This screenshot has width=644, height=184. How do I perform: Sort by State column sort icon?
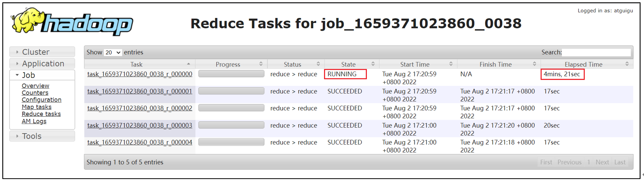point(373,64)
